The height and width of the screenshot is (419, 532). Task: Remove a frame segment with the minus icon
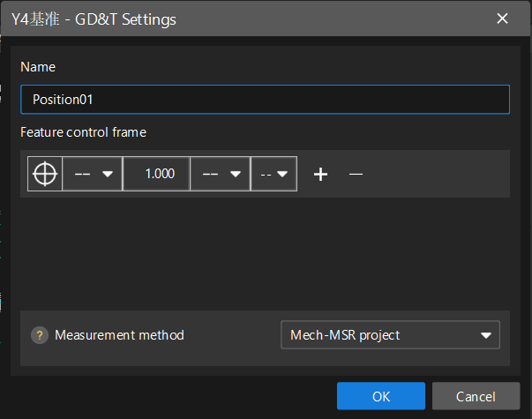click(356, 174)
